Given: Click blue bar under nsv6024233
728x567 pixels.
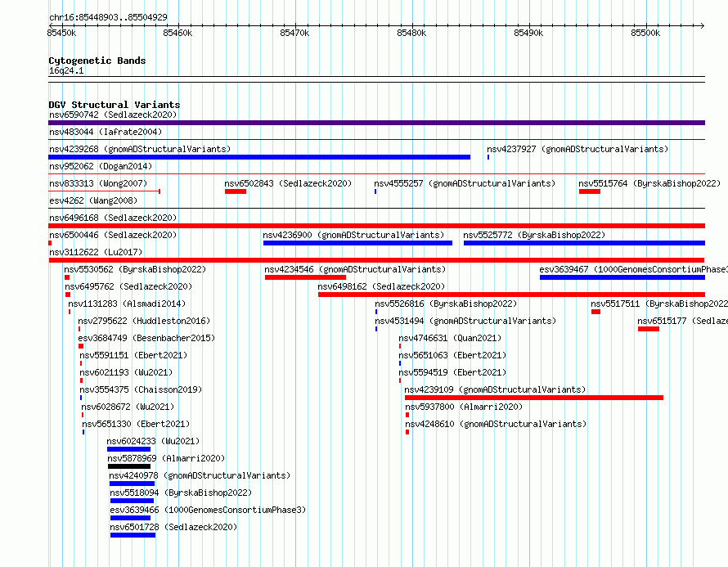Looking at the screenshot, I should click(128, 449).
